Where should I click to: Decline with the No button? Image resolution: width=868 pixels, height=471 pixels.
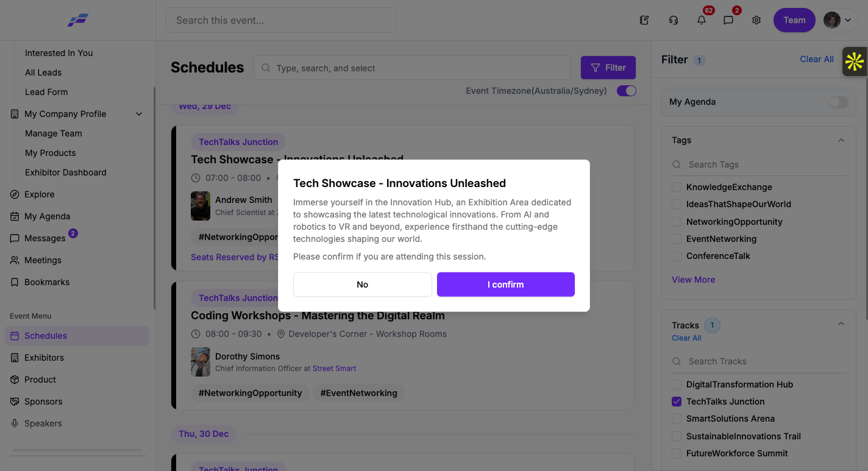click(363, 285)
